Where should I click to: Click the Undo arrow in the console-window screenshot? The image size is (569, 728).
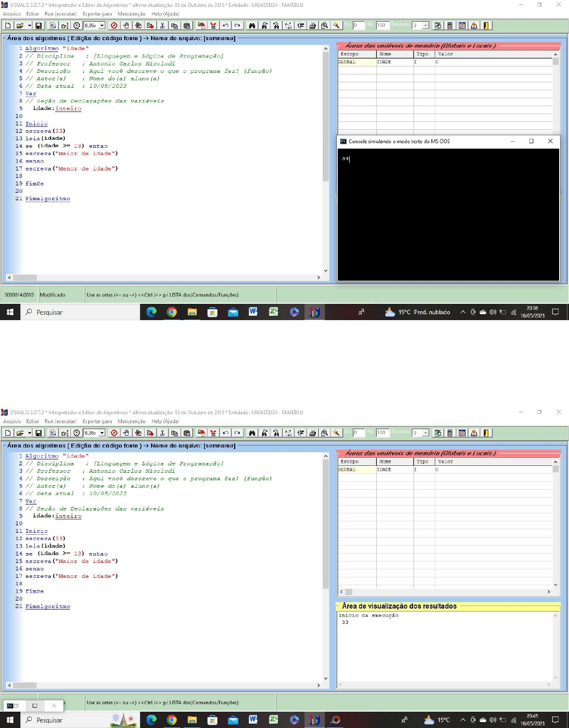click(x=225, y=25)
